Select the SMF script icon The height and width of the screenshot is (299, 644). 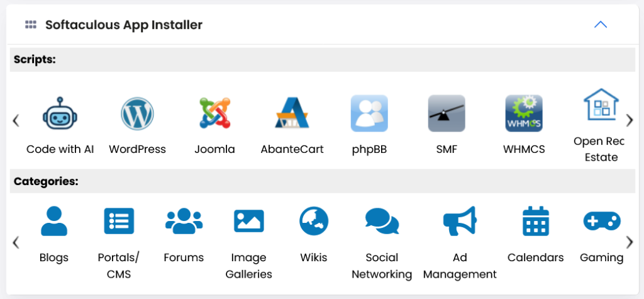447,113
